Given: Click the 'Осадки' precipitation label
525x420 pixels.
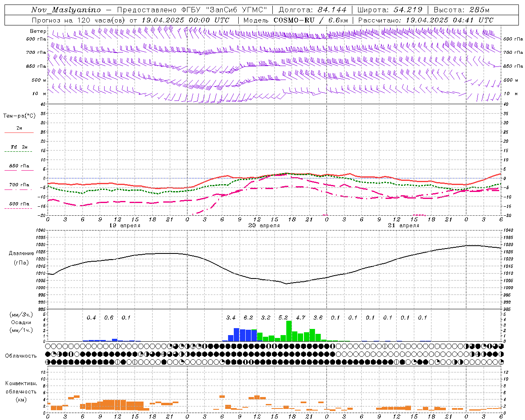Looking at the screenshot, I should pyautogui.click(x=21, y=322).
